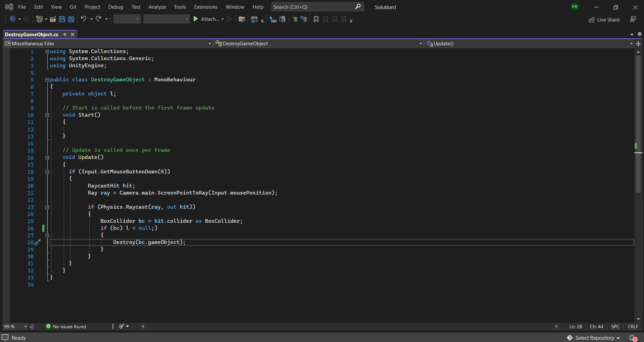
Task: Click the comment out selected lines icon
Action: [295, 19]
